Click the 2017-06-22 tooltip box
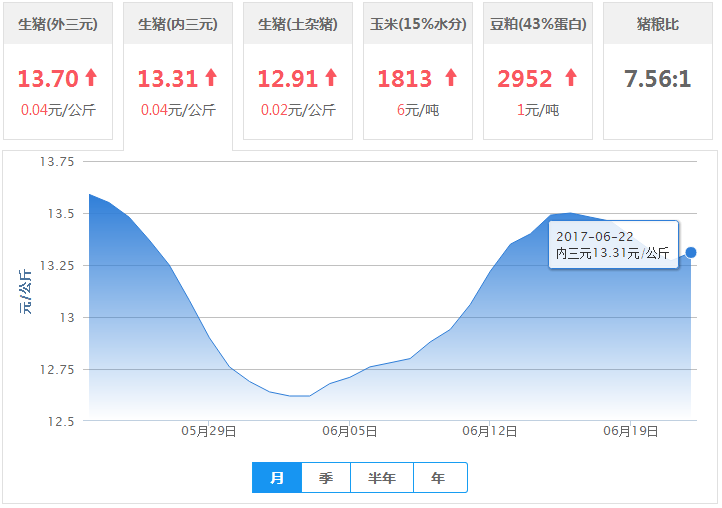The image size is (722, 508). pyautogui.click(x=613, y=245)
